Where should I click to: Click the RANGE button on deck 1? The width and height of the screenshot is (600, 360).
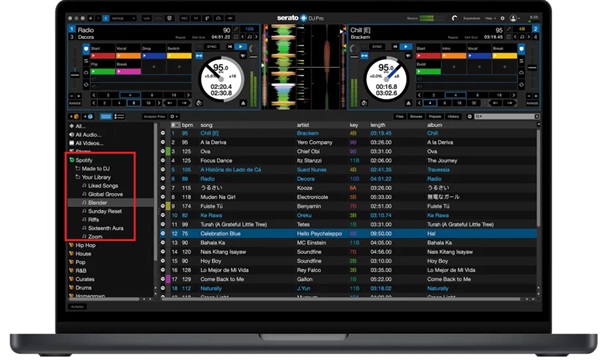point(75,103)
